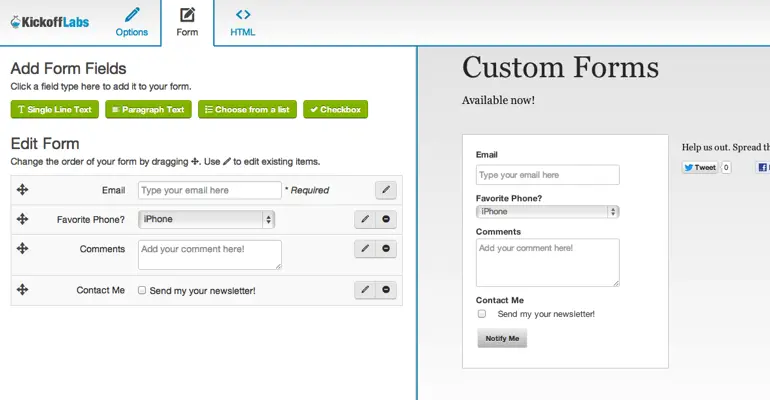Delete the Contact Me field
Viewport: 770px width, 400px height.
click(x=386, y=290)
